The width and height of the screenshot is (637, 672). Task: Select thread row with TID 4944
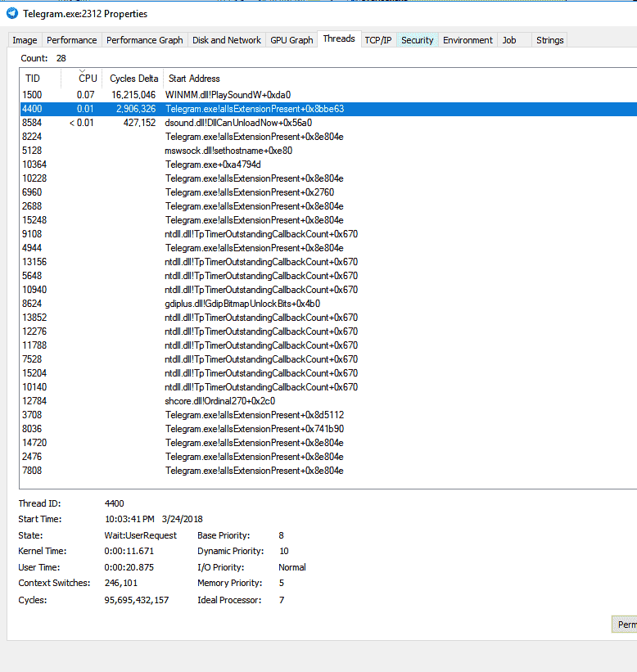328,248
